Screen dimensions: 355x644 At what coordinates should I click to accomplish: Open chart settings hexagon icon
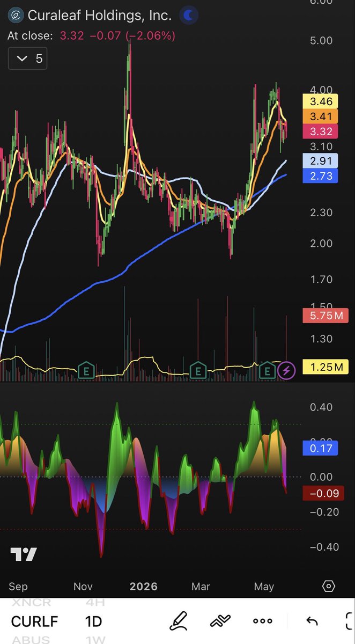click(x=329, y=586)
